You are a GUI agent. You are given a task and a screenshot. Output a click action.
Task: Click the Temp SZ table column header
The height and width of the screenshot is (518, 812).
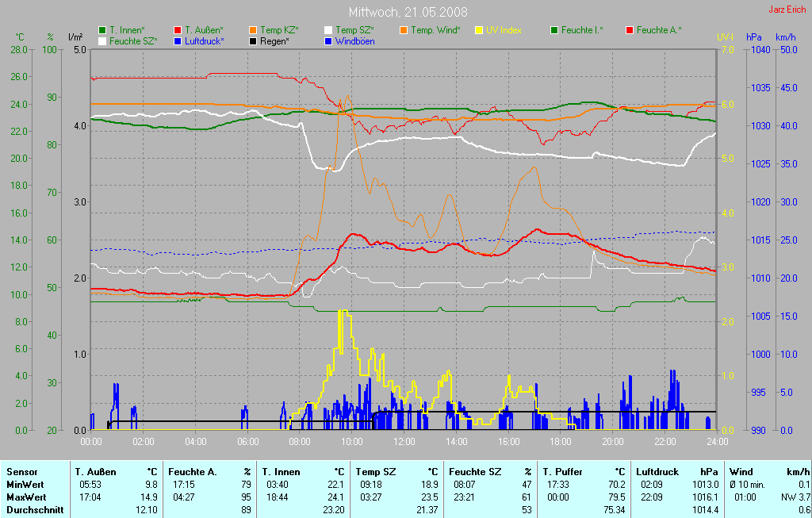(375, 472)
